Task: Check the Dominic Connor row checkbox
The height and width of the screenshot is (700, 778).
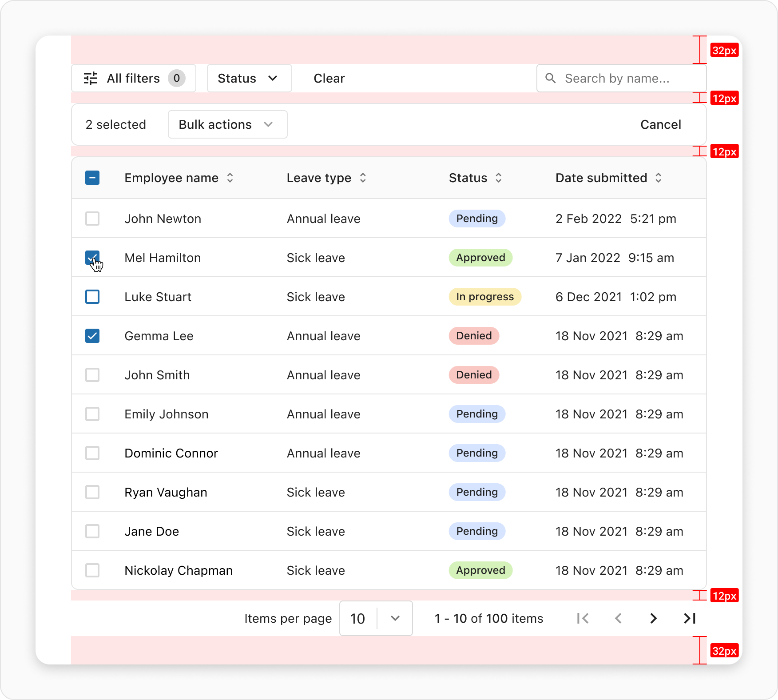Action: pos(92,453)
